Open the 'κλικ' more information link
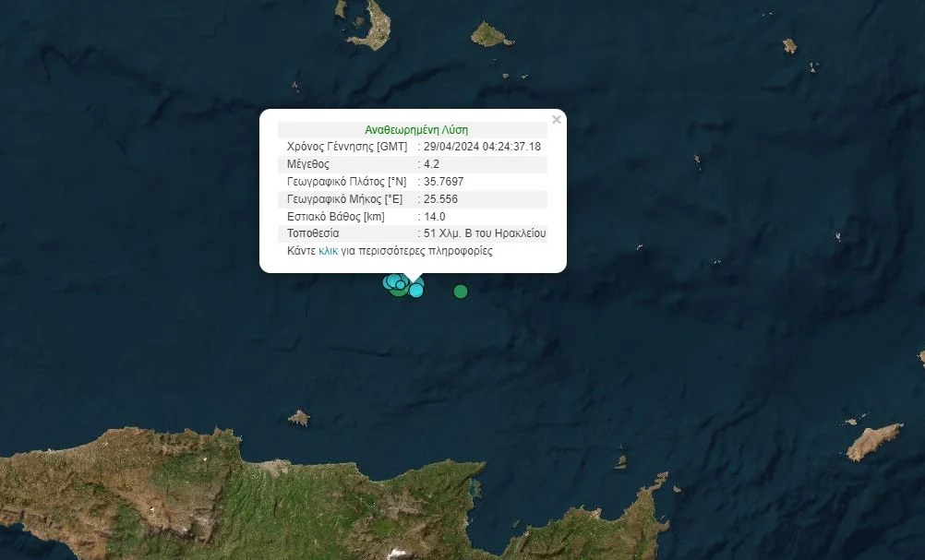 coord(328,251)
